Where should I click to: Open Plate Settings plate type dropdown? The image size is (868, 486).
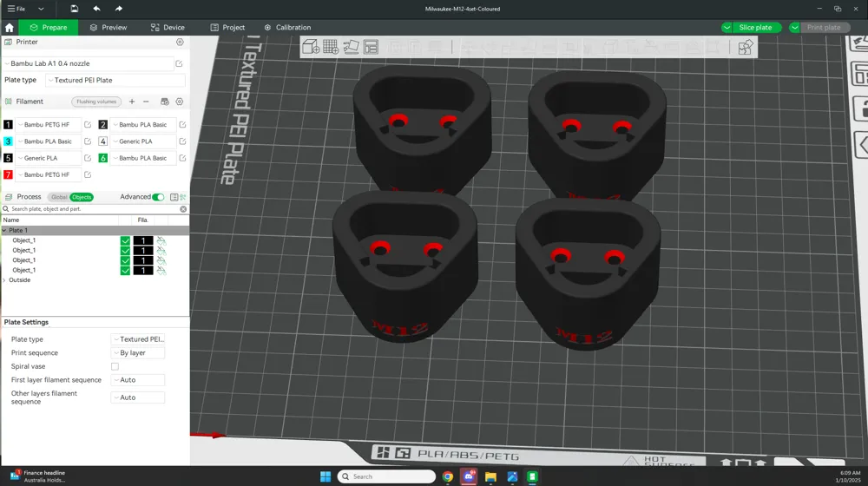137,339
